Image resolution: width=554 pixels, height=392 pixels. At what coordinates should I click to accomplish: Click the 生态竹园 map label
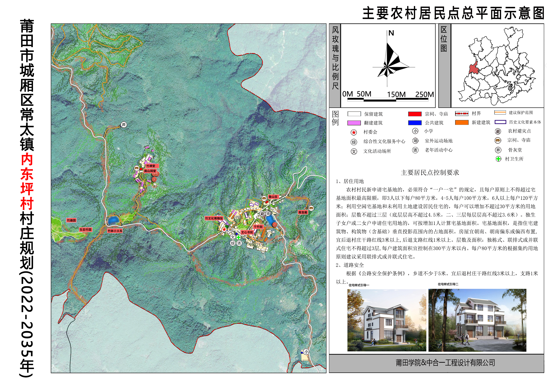coord(85,230)
